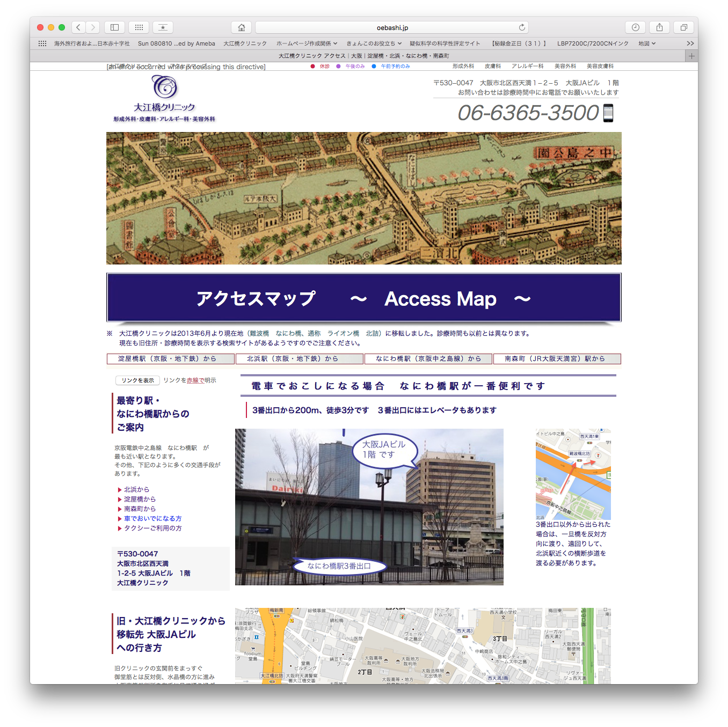This screenshot has width=728, height=727.
Task: Open the 皮膚科 menu item
Action: pos(493,67)
